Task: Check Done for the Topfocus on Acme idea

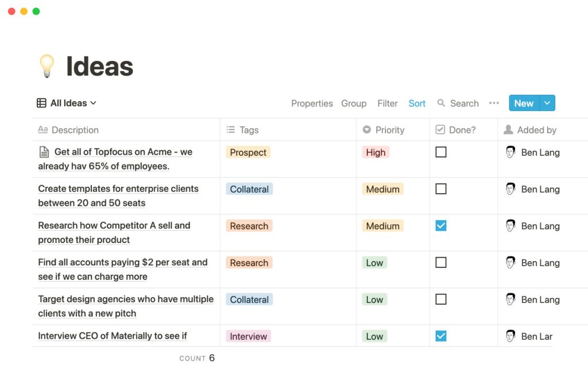Action: (x=441, y=152)
